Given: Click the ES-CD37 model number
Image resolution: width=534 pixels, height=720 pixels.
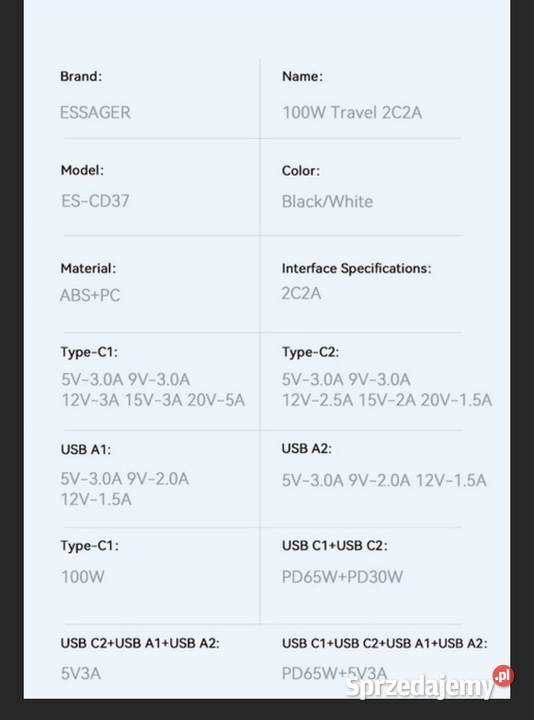Looking at the screenshot, I should (96, 201).
